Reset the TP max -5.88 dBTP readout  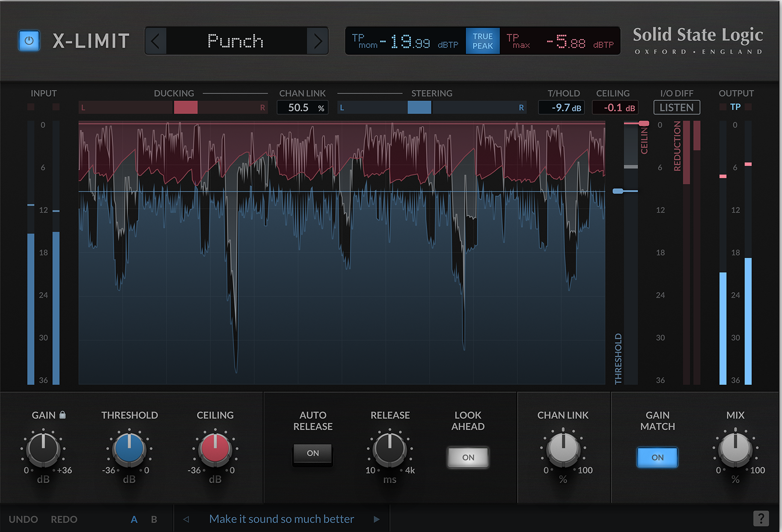click(x=560, y=41)
